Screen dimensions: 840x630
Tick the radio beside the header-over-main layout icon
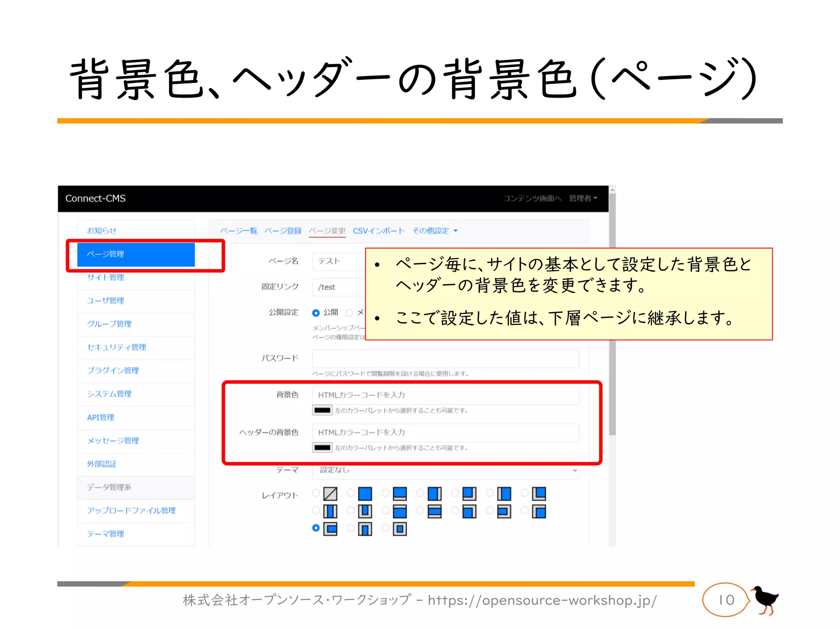pos(386,510)
